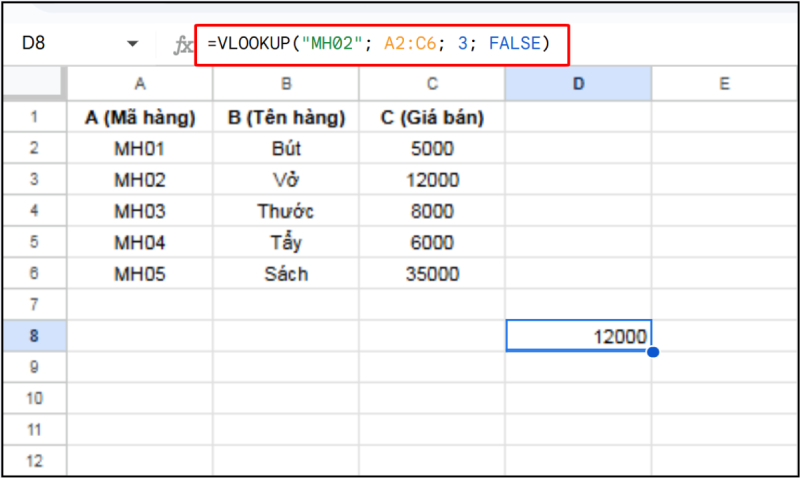Select row 10 header
The width and height of the screenshot is (800, 478).
pos(34,398)
